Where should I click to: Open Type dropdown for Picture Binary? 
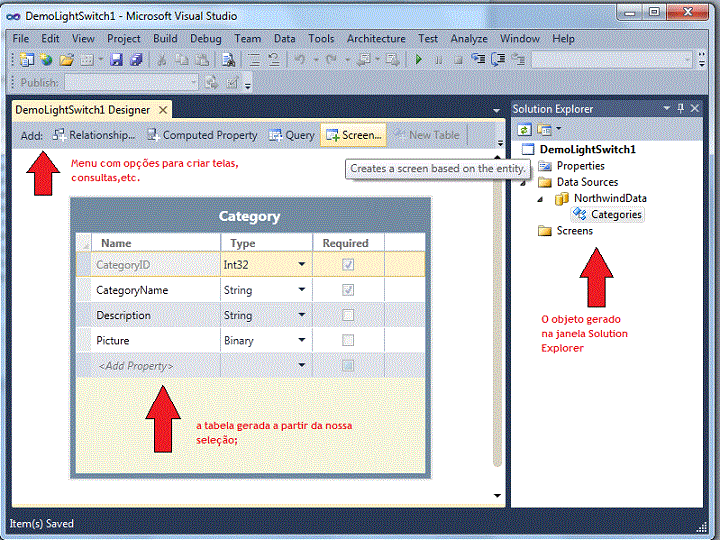click(x=302, y=340)
